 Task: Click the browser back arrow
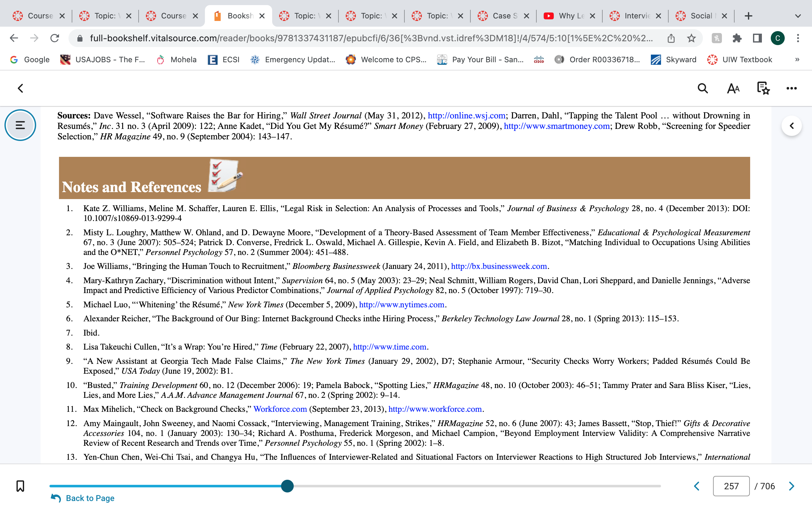tap(14, 38)
